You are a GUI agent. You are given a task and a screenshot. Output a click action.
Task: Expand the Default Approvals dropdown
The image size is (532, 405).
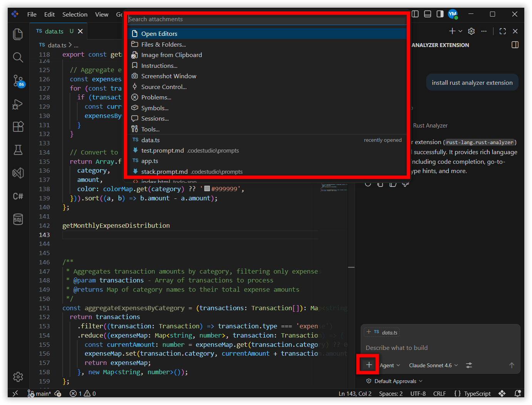pyautogui.click(x=395, y=381)
